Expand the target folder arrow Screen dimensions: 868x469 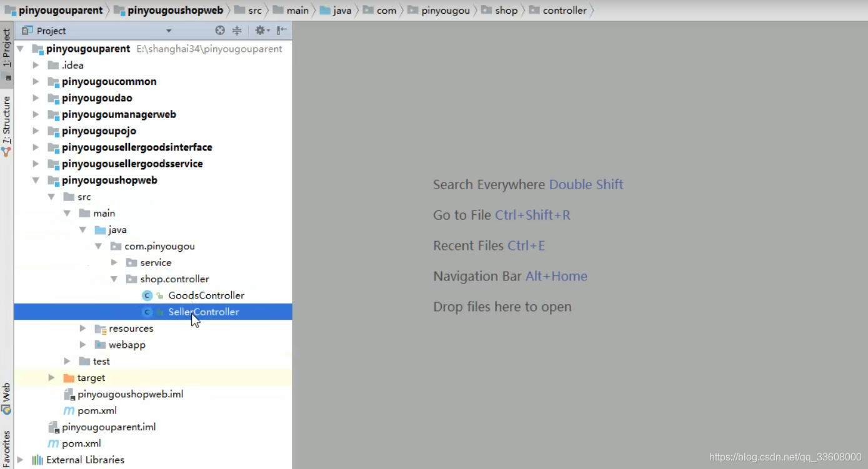51,378
